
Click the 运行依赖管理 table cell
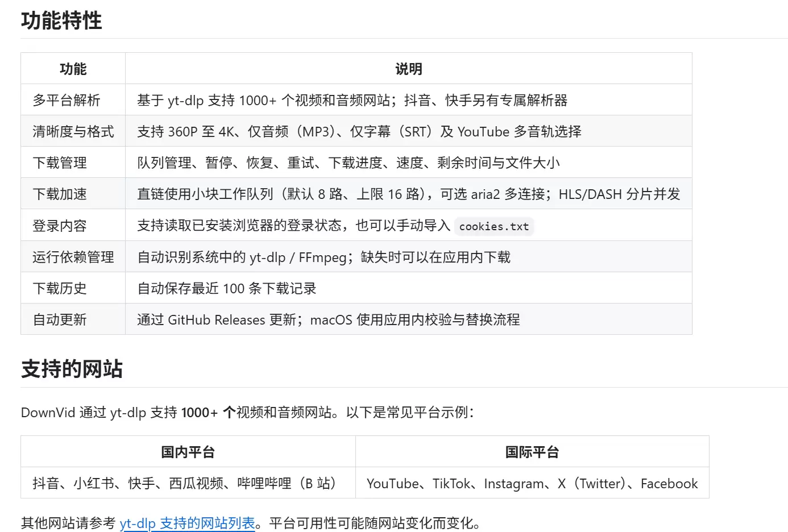click(x=73, y=257)
